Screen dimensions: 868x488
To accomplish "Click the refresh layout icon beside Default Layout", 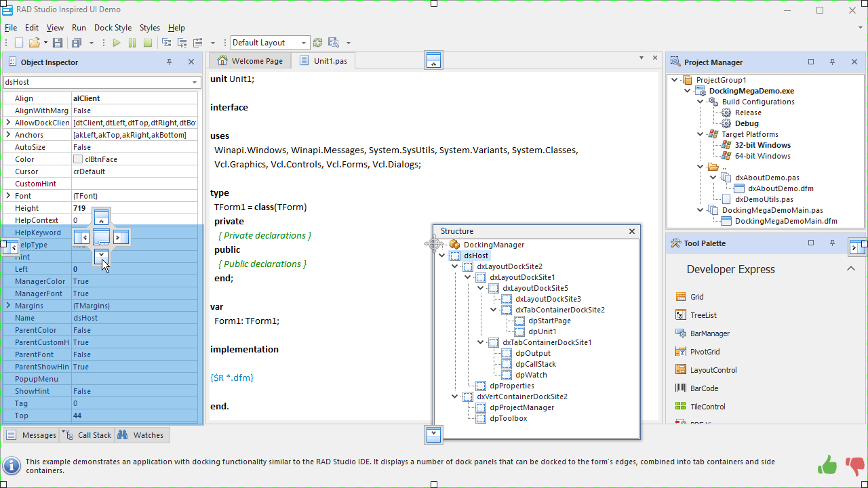I will [x=317, y=43].
